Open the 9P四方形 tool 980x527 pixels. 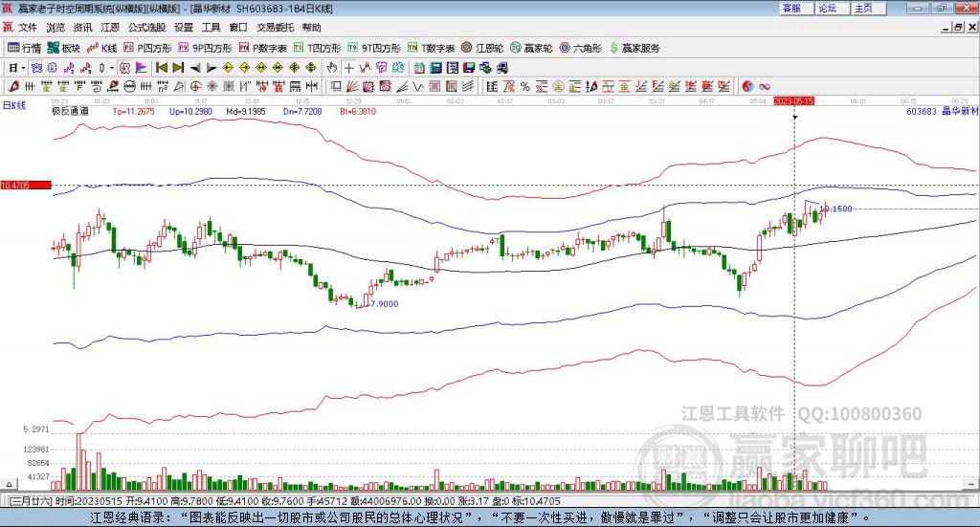(x=205, y=48)
